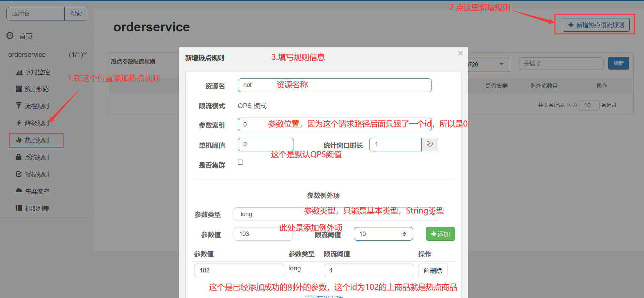
Task: Click the 刷新 button
Action: (x=618, y=63)
